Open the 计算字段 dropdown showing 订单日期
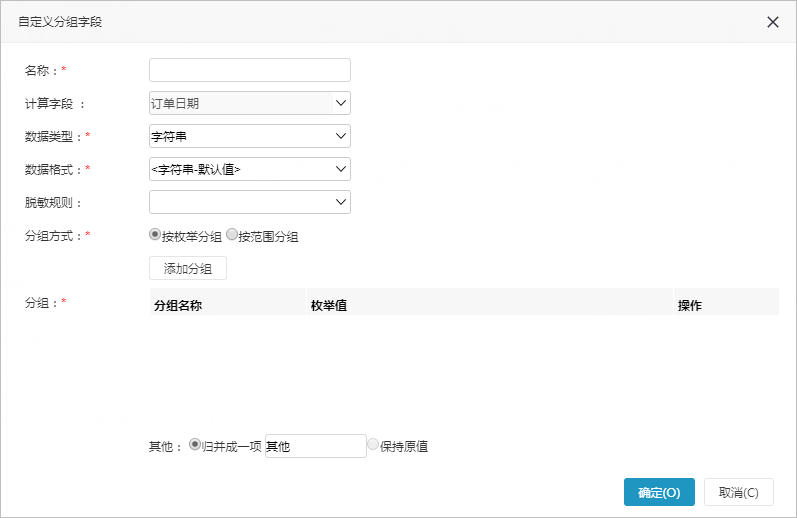797x518 pixels. (250, 103)
